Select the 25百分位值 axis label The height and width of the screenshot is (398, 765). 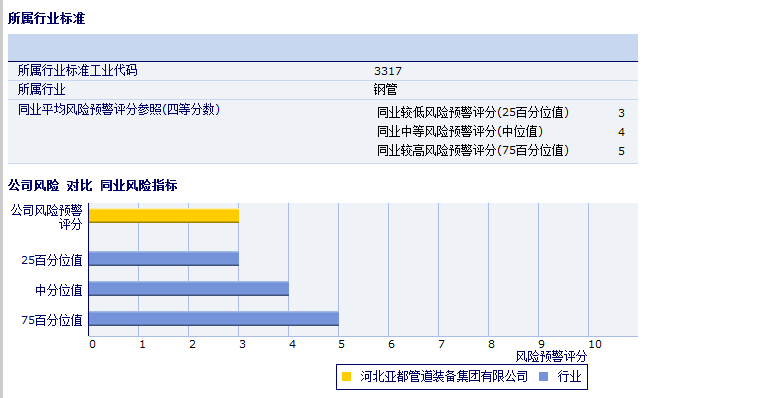click(52, 260)
